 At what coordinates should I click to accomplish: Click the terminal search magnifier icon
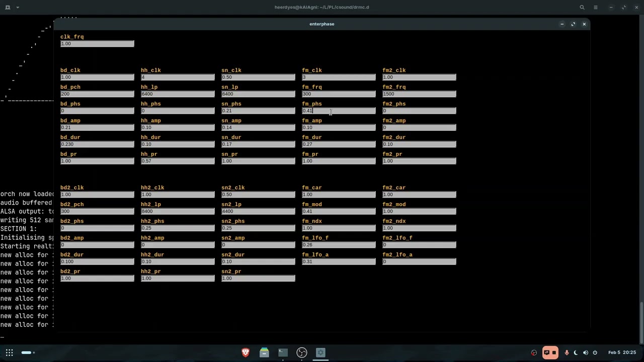point(582,7)
